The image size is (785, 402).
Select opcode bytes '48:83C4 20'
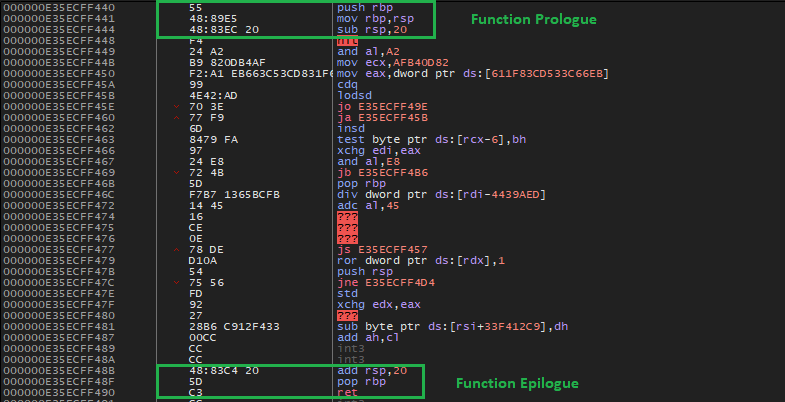[x=224, y=370]
